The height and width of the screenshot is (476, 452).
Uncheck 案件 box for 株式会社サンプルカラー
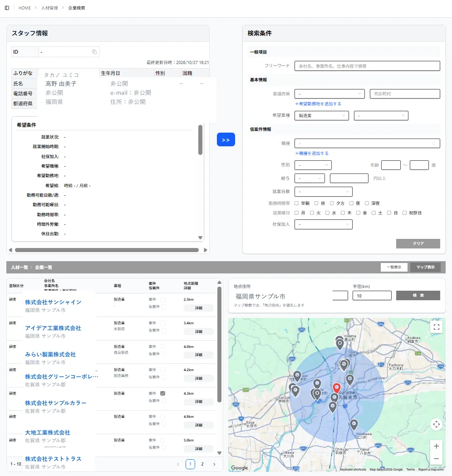coord(163,393)
